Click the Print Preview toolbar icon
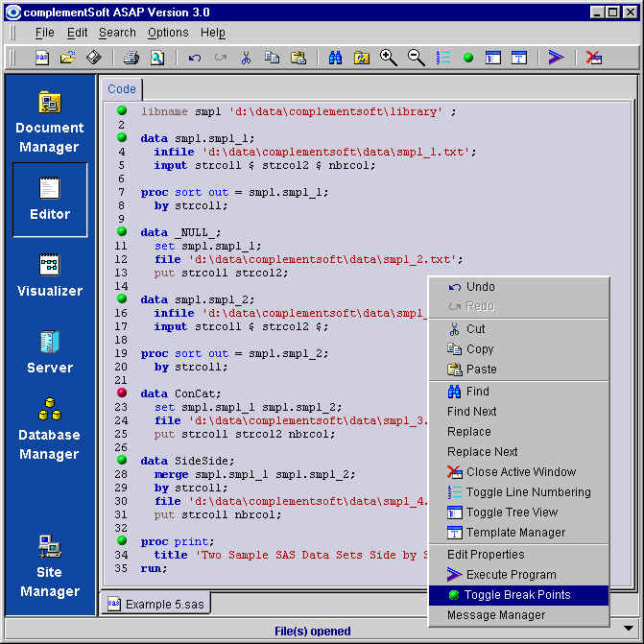644x644 pixels. 157,58
